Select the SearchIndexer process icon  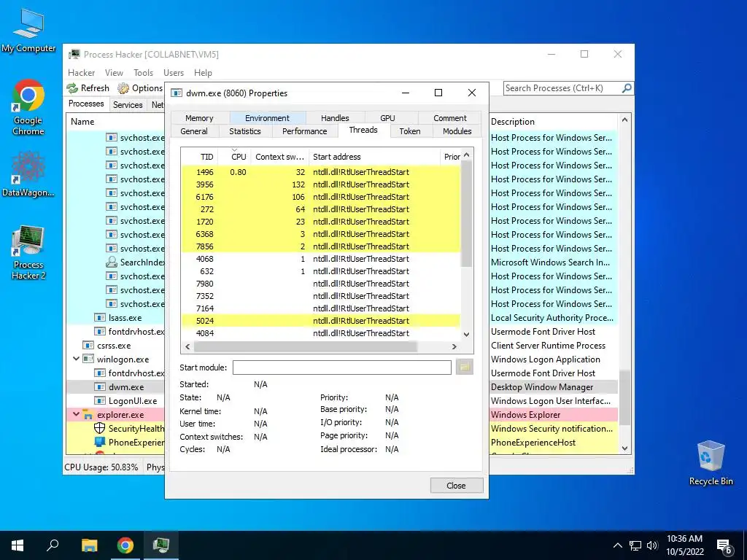112,262
